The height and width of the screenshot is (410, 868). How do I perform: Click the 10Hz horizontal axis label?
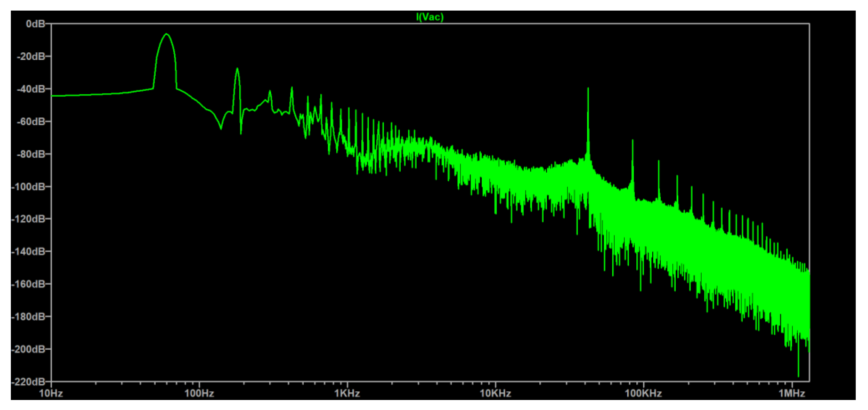click(x=51, y=393)
